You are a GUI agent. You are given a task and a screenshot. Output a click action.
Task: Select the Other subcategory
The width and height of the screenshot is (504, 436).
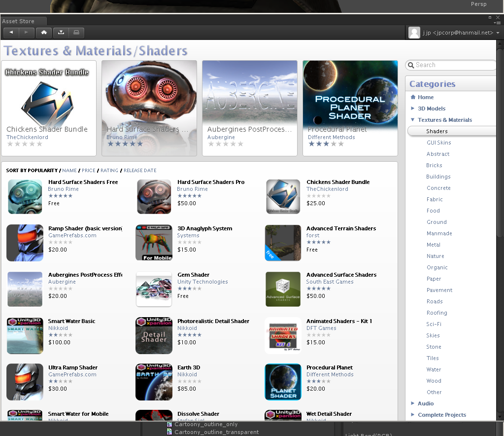pyautogui.click(x=434, y=392)
